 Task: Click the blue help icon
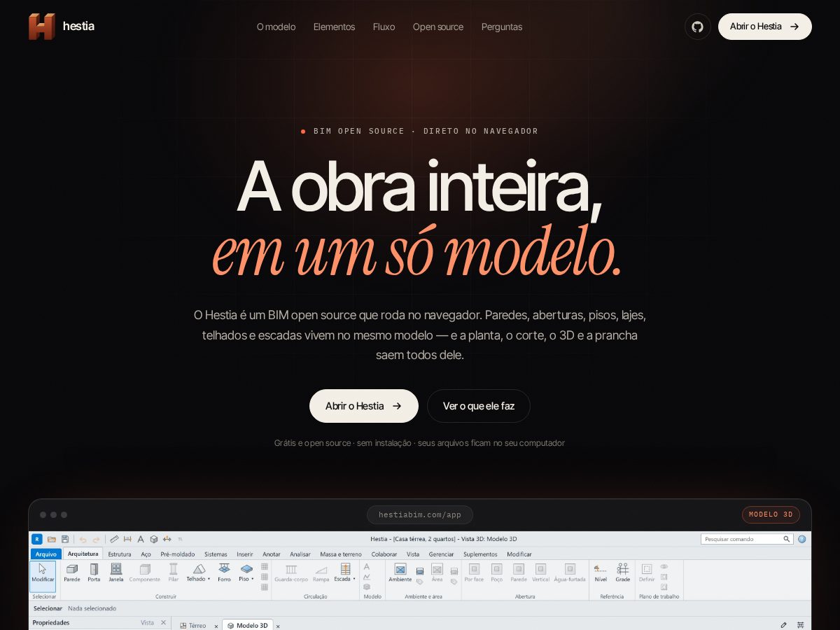(x=802, y=539)
